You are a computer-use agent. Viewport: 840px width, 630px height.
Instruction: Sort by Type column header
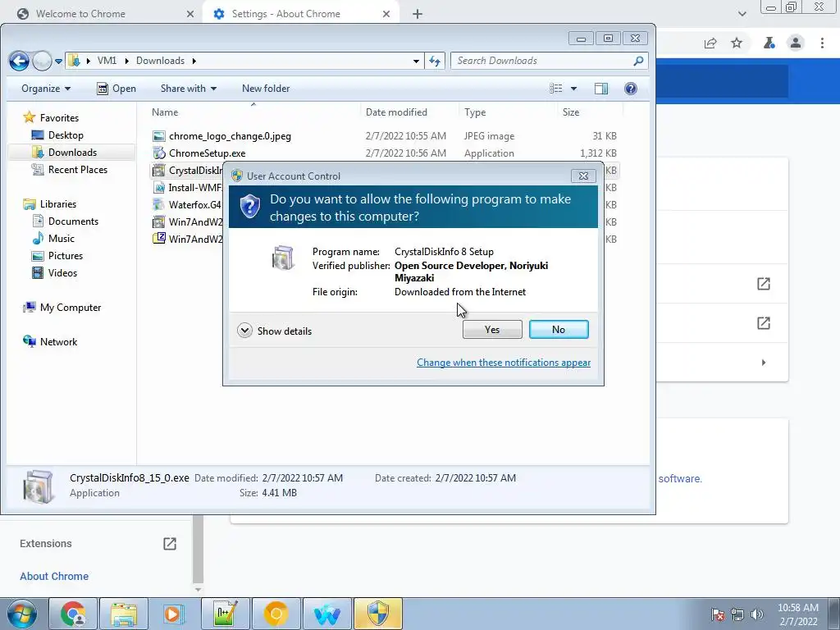point(508,112)
